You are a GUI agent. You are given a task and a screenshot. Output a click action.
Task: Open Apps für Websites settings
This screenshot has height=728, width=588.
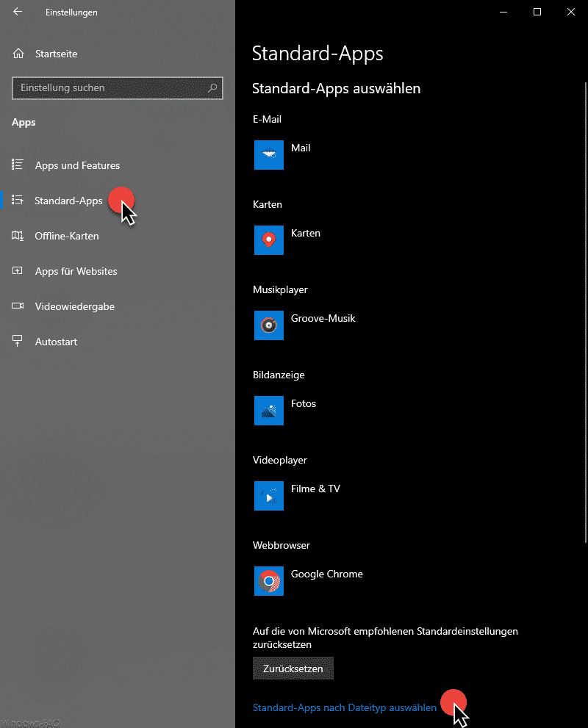pos(76,271)
